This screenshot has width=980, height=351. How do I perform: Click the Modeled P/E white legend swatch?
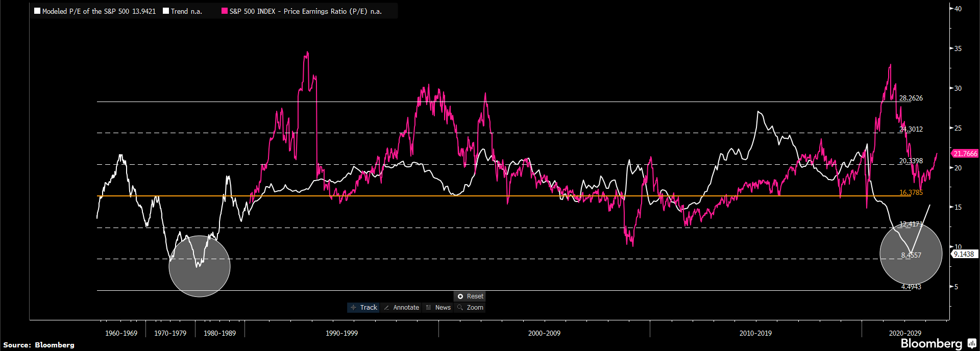point(37,11)
